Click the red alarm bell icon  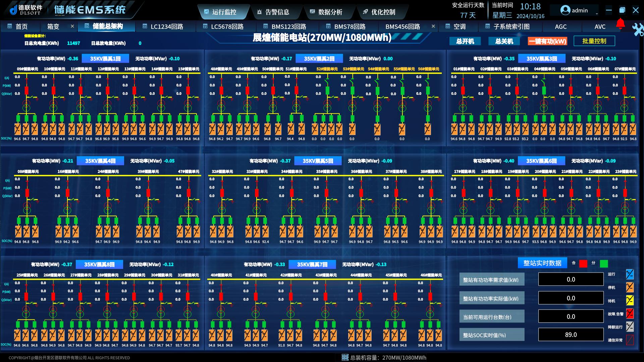click(620, 24)
